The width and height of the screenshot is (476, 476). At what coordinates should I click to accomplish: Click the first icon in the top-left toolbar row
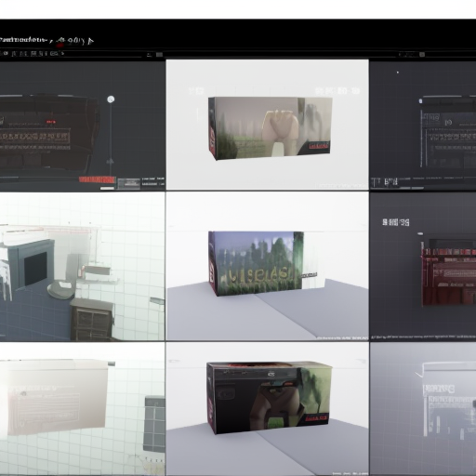[5, 53]
